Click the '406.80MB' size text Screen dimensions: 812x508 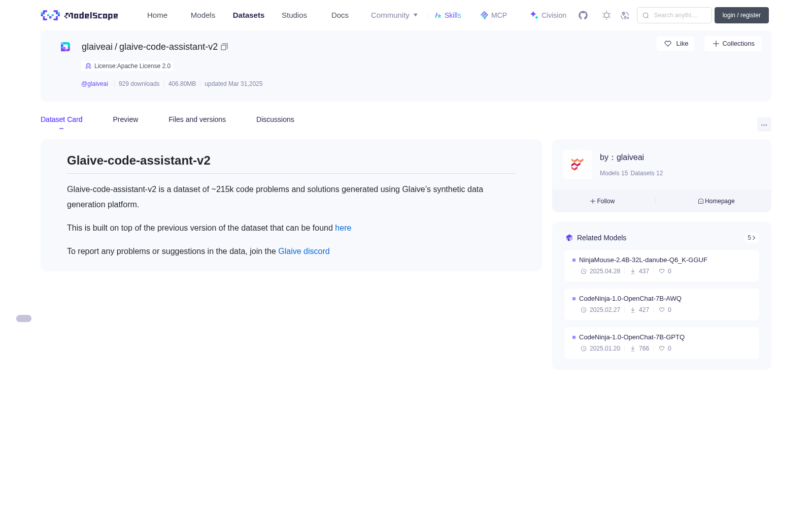(182, 84)
